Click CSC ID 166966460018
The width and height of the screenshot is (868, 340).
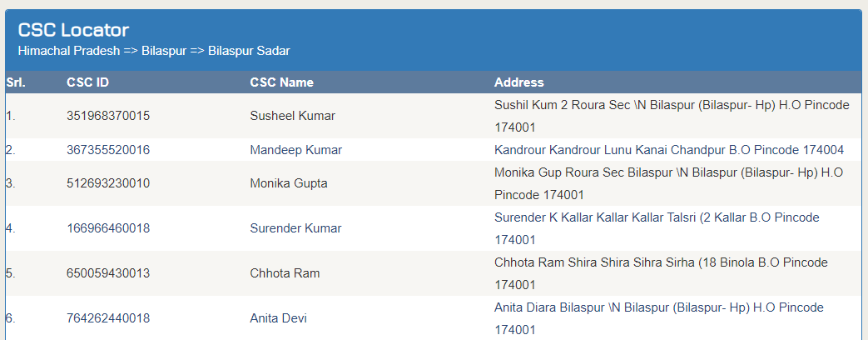pyautogui.click(x=108, y=228)
